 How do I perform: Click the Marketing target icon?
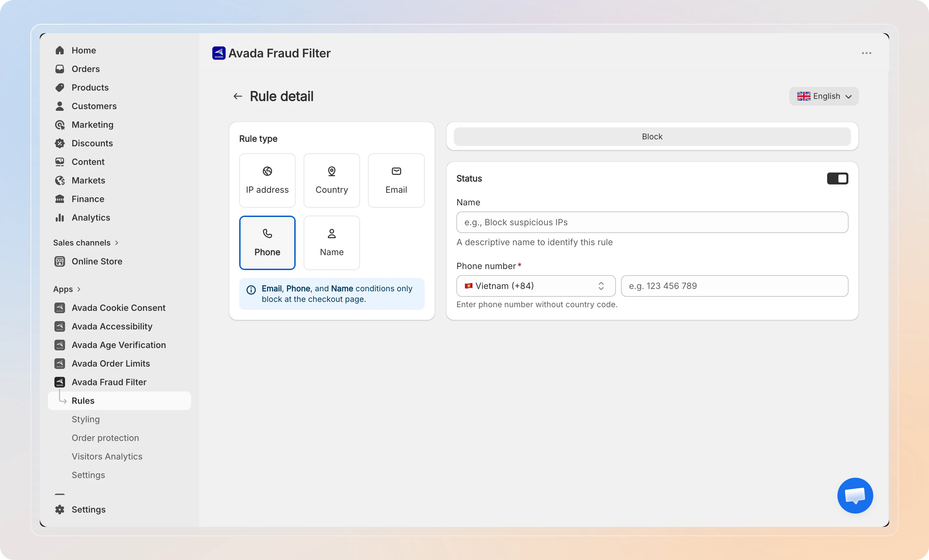[60, 125]
